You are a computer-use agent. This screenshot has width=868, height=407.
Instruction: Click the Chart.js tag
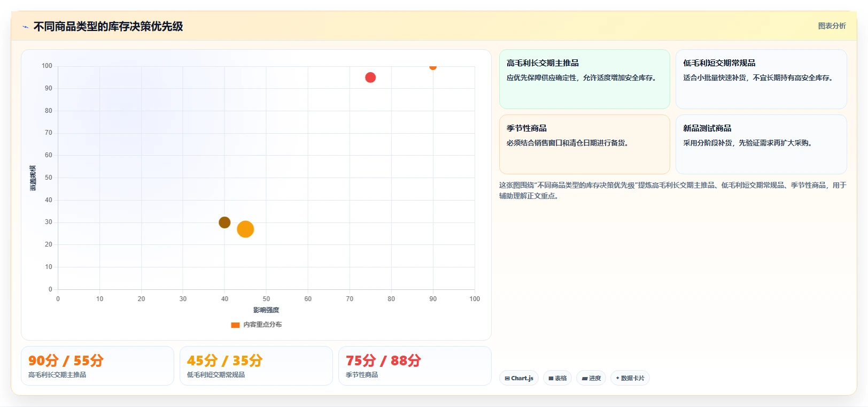coord(519,378)
